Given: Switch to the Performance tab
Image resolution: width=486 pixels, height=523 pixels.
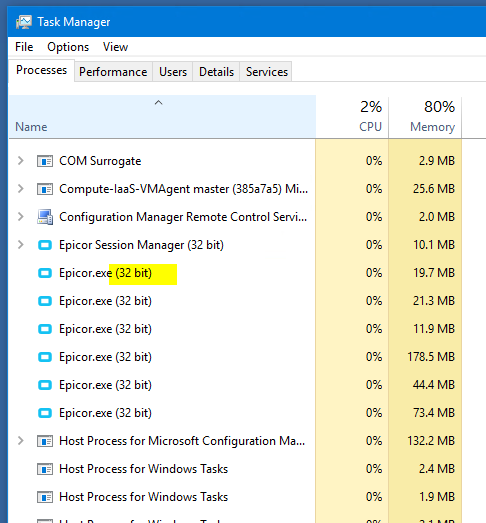Looking at the screenshot, I should click(113, 72).
